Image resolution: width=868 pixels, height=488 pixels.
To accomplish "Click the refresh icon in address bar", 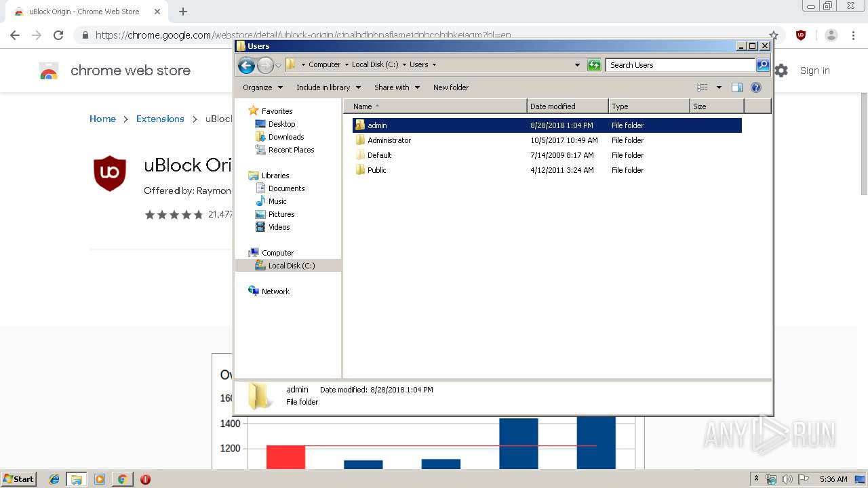I will point(594,65).
